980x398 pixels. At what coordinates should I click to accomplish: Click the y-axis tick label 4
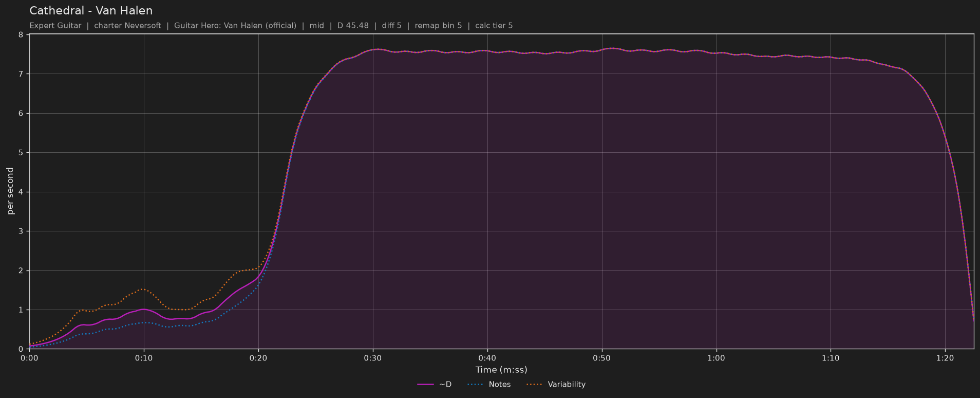tap(21, 192)
